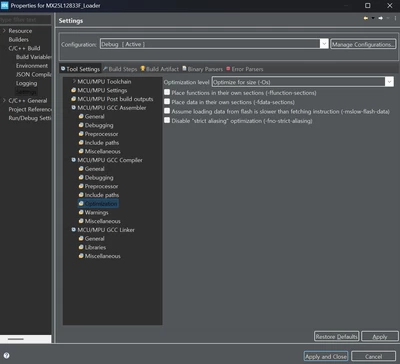400x364 pixels.
Task: Click the icon beside Compiler Include paths
Action: coord(81,195)
